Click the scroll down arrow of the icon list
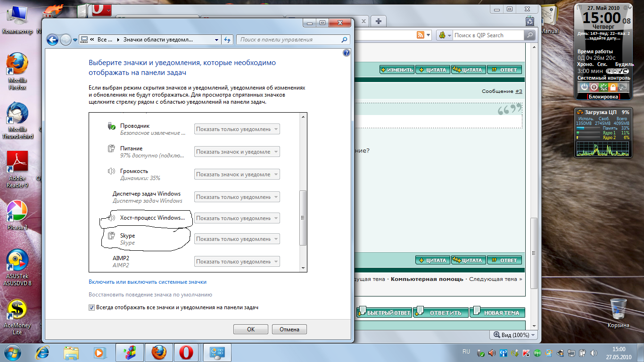The image size is (644, 362). pos(303,268)
